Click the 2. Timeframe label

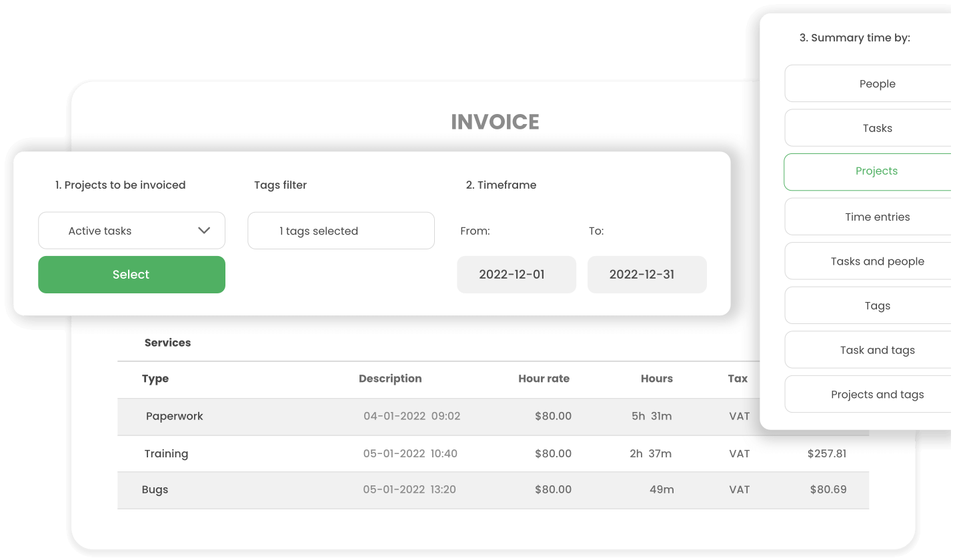coord(501,185)
